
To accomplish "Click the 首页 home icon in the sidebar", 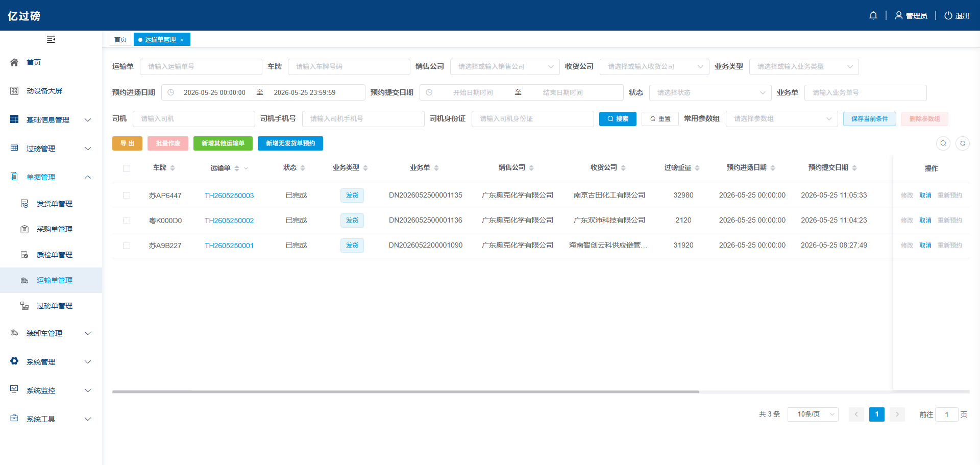I will click(14, 62).
